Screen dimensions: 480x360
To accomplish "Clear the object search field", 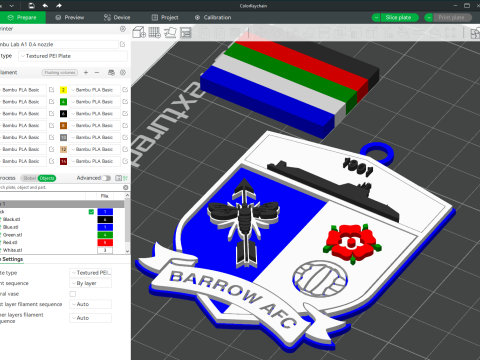I will [126, 187].
